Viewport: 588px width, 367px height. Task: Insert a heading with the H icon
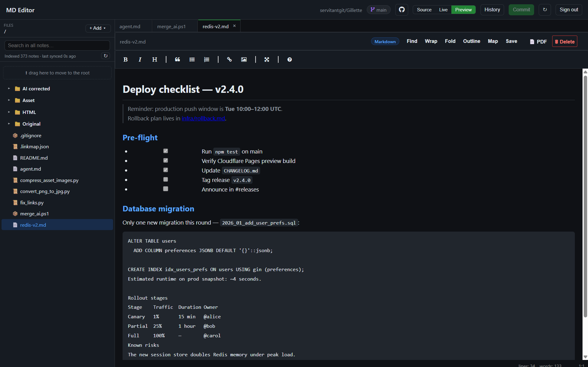[155, 59]
